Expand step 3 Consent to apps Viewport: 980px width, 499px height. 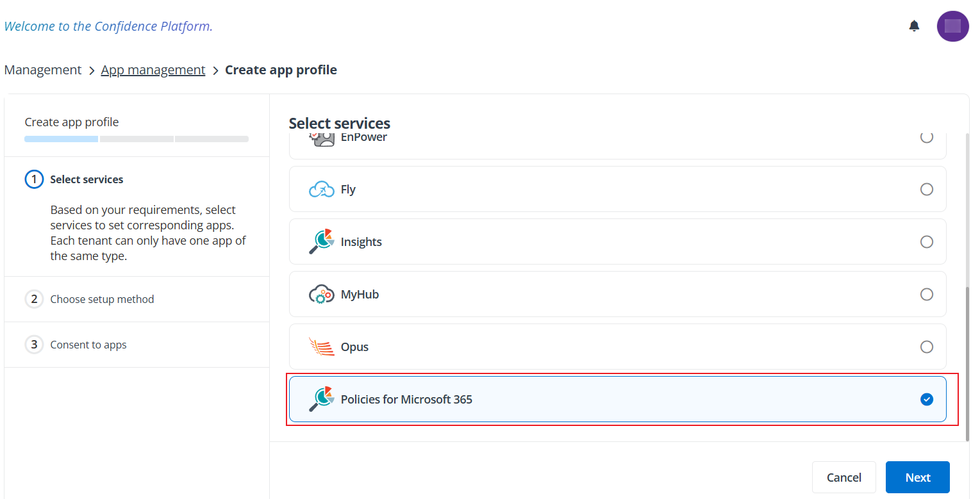click(88, 344)
